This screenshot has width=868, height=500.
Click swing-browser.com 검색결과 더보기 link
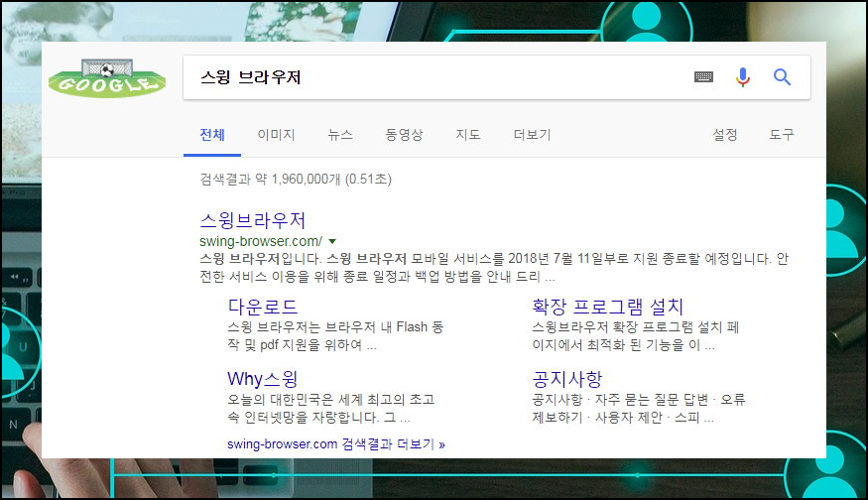[x=336, y=444]
